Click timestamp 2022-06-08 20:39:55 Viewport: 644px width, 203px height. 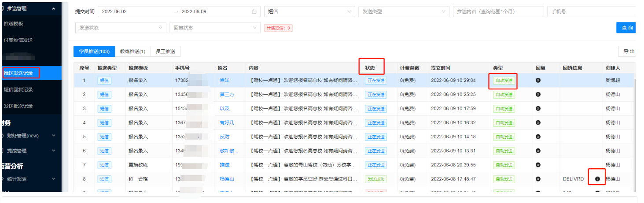453,165
